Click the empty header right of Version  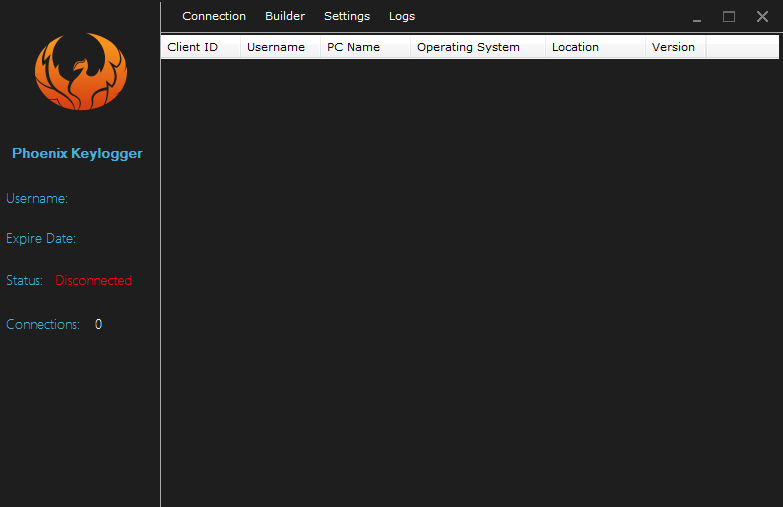click(x=741, y=47)
